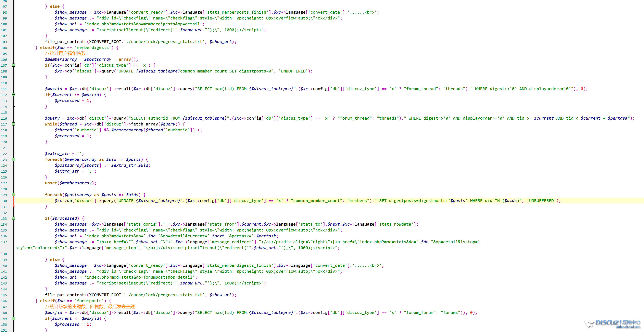Click the $extra_str = '' assignment line
This screenshot has width=644, height=332.
click(64, 154)
